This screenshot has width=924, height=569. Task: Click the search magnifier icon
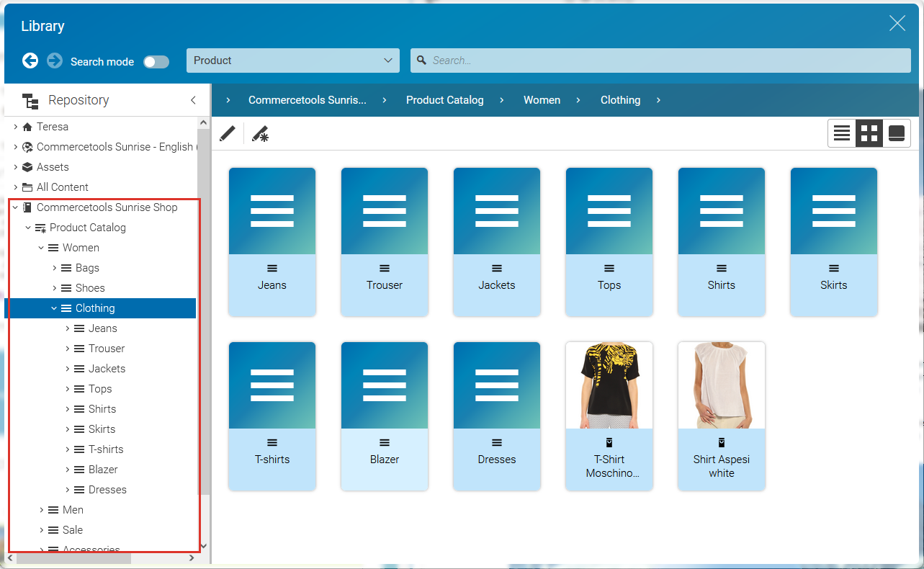(x=422, y=61)
